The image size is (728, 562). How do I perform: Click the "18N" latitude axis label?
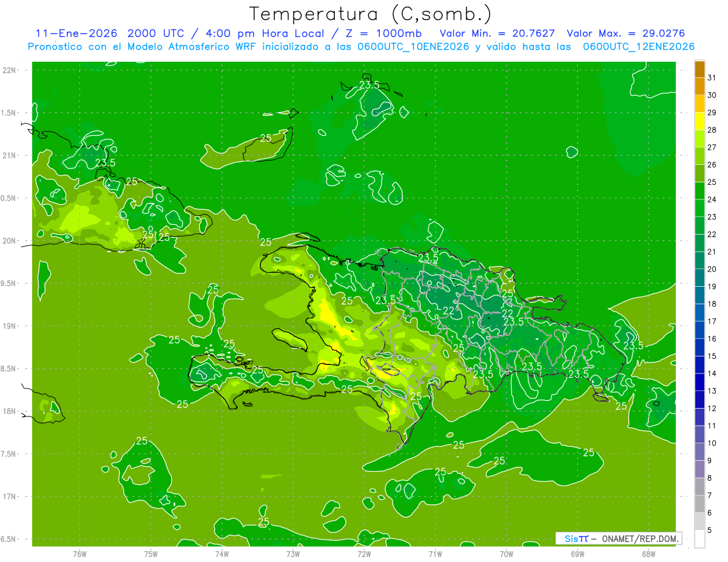10,412
